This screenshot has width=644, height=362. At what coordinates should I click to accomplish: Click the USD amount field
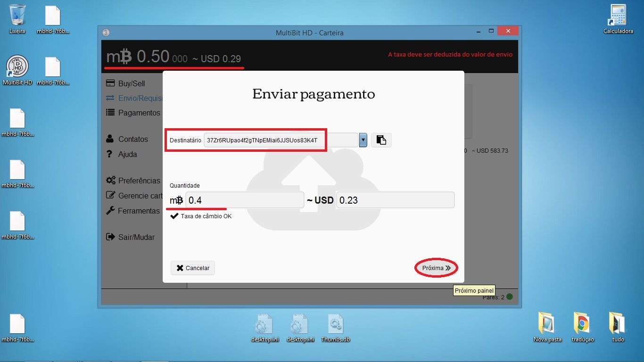(395, 200)
